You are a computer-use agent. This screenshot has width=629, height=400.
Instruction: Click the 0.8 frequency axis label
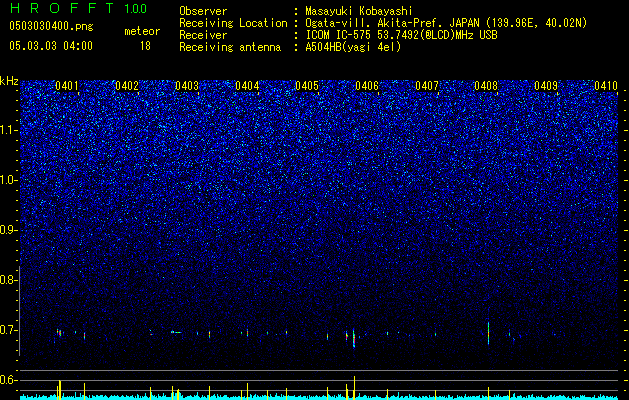[8, 280]
